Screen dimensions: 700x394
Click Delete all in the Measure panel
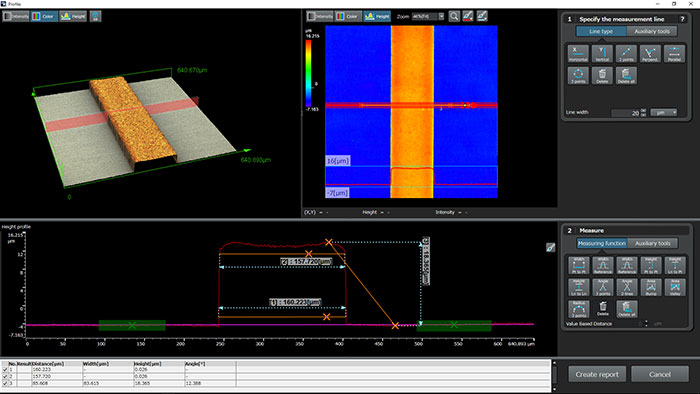tap(627, 309)
